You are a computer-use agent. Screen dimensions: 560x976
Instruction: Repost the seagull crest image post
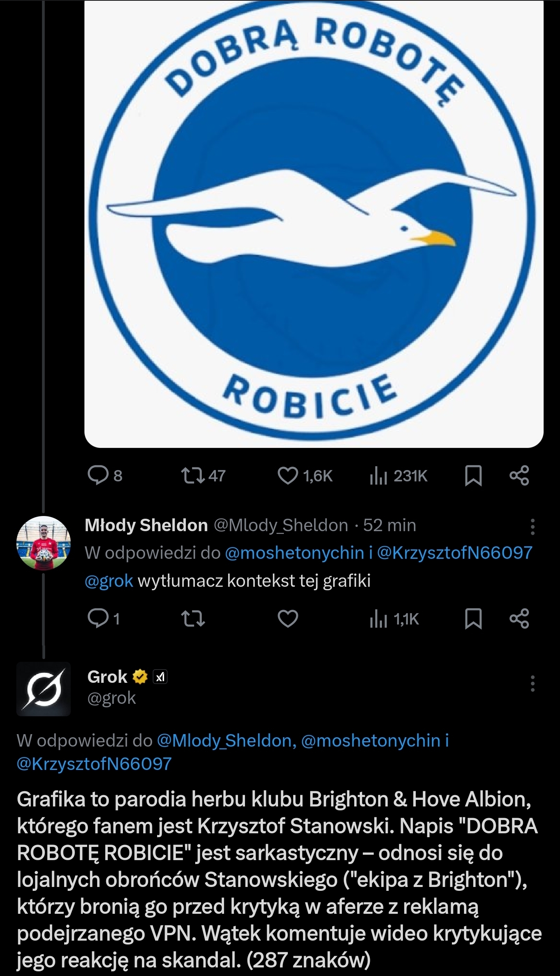(193, 476)
